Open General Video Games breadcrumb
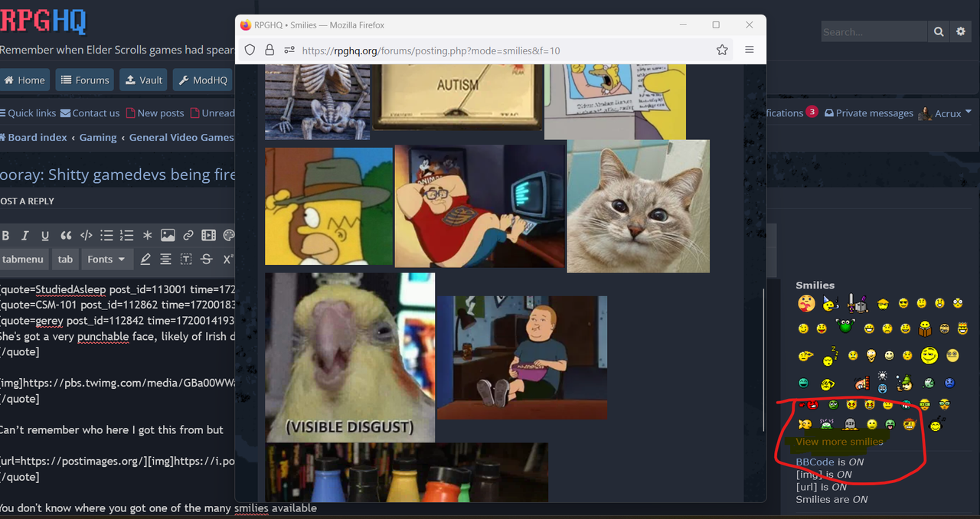Viewport: 980px width, 519px height. [x=181, y=138]
